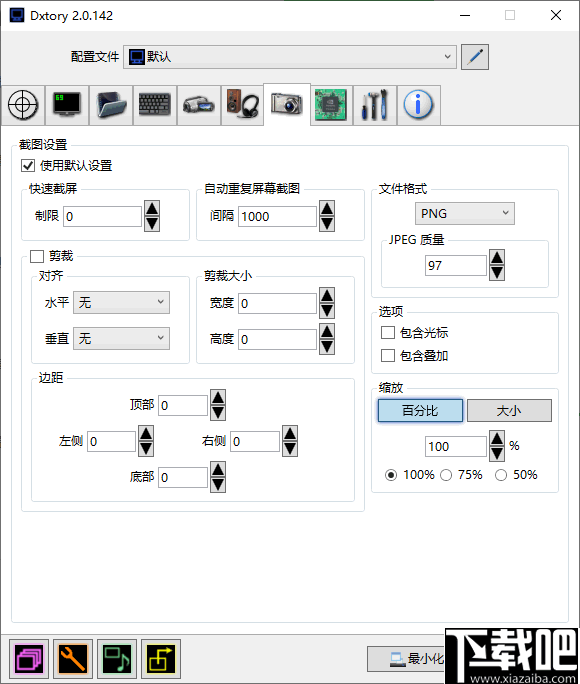Enable the 包含叠加 checkbox
The image size is (580, 684).
tap(388, 356)
